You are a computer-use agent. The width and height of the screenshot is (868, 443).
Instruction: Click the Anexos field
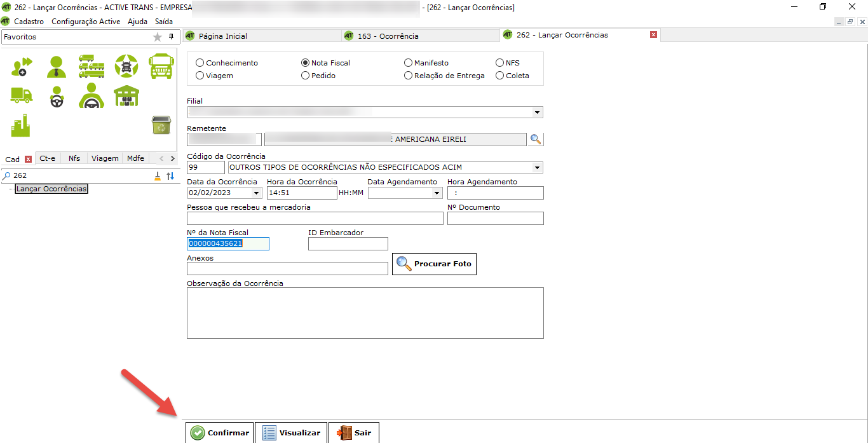click(x=287, y=268)
